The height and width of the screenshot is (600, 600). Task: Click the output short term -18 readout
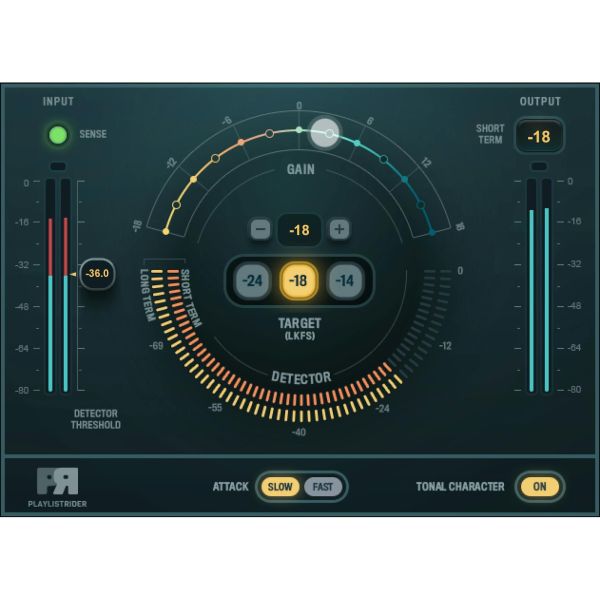539,136
